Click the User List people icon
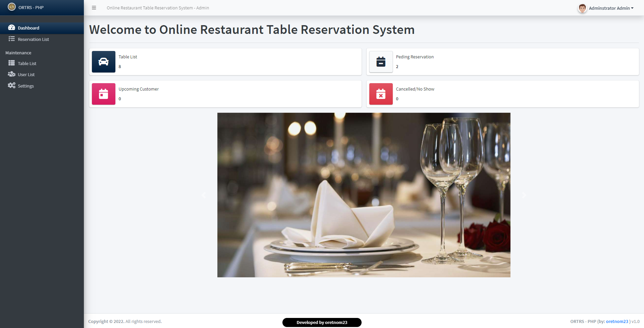 [12, 74]
